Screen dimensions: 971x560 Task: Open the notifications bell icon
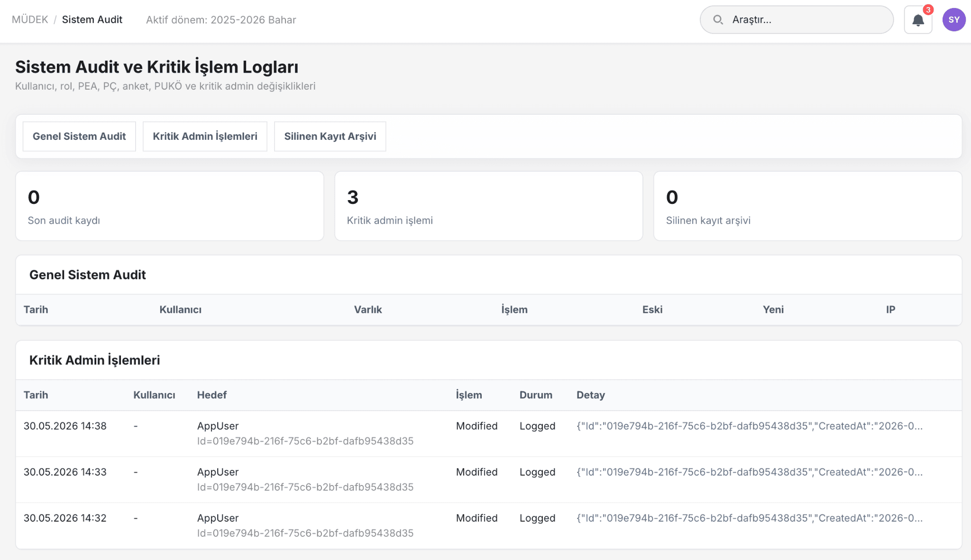point(918,20)
